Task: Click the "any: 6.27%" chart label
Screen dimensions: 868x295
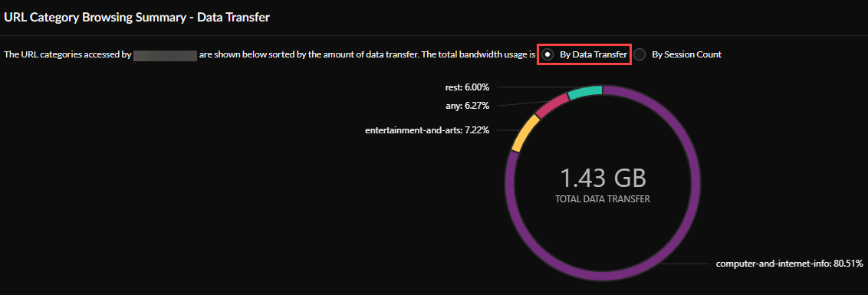Action: coord(469,105)
